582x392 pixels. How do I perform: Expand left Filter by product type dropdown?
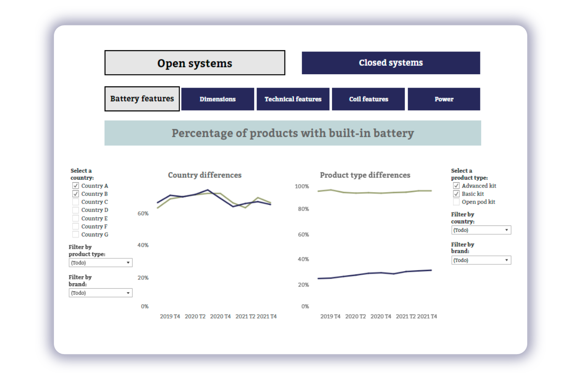100,263
